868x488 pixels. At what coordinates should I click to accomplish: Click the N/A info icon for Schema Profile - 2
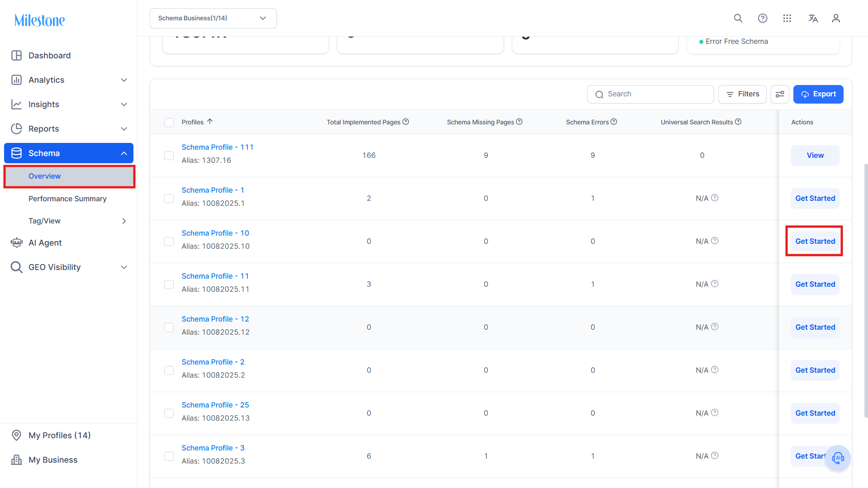[x=715, y=370]
